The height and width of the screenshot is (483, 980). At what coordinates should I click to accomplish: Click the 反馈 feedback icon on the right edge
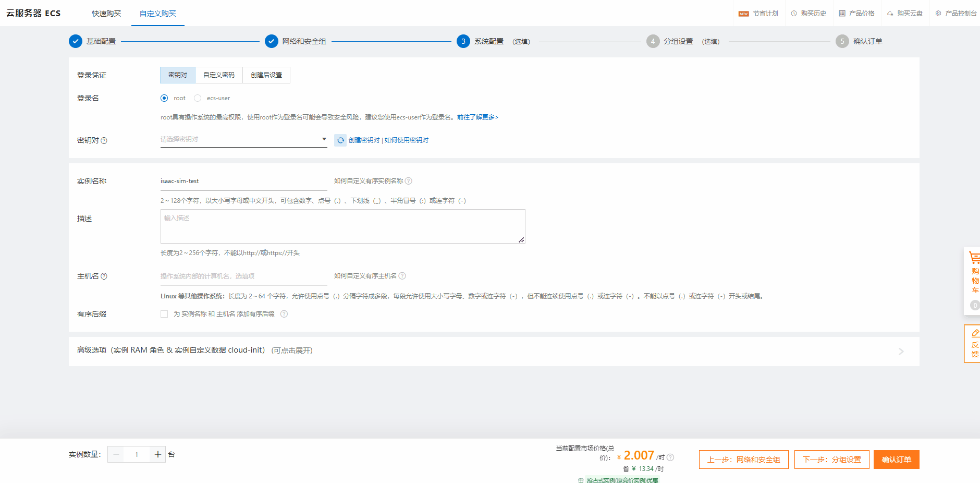coord(975,334)
